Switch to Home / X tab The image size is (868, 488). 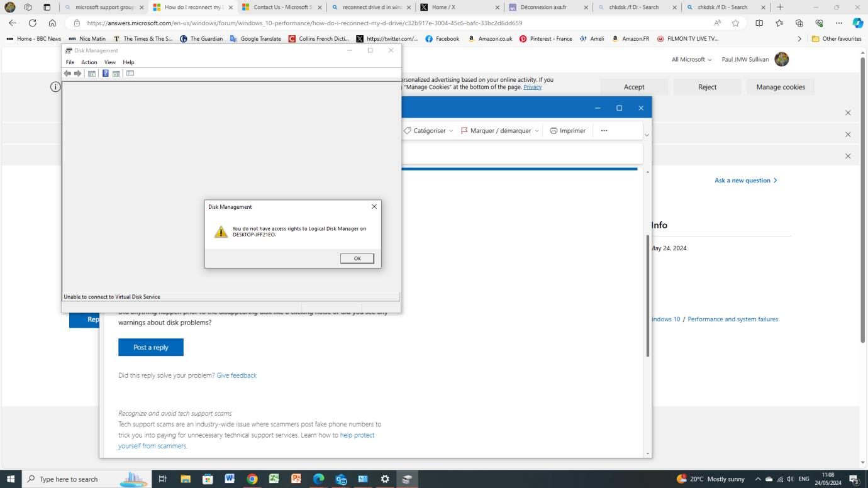pos(460,7)
